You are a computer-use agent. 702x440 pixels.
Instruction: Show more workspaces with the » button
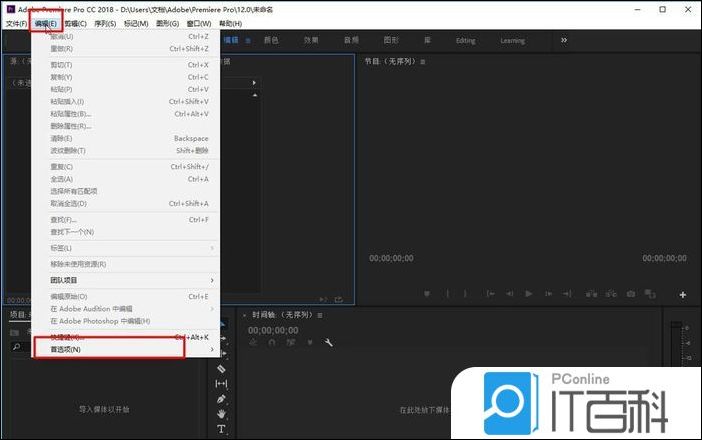point(564,40)
